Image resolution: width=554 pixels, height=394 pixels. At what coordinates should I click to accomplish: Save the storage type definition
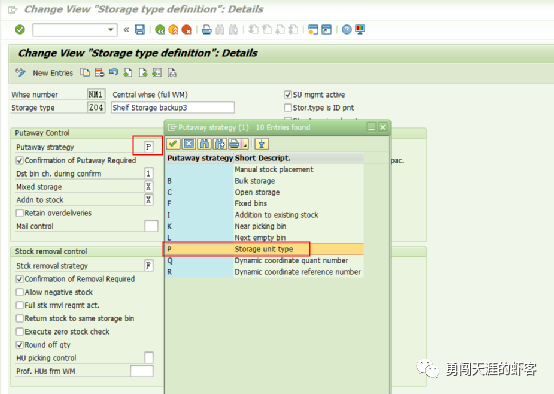click(140, 30)
